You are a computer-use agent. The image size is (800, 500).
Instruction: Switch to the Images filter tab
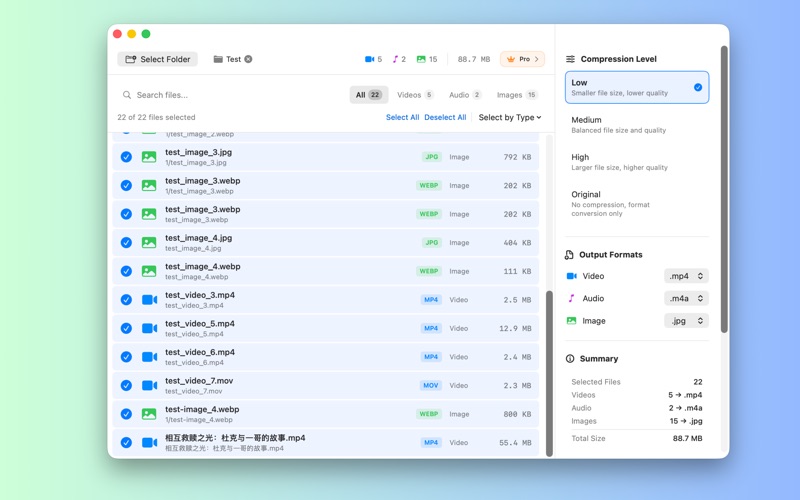pyautogui.click(x=517, y=95)
